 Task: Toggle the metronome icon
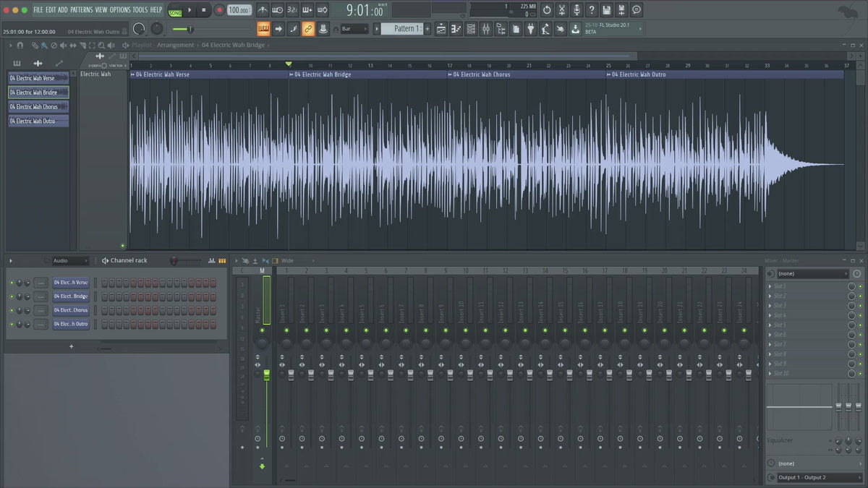(x=263, y=10)
